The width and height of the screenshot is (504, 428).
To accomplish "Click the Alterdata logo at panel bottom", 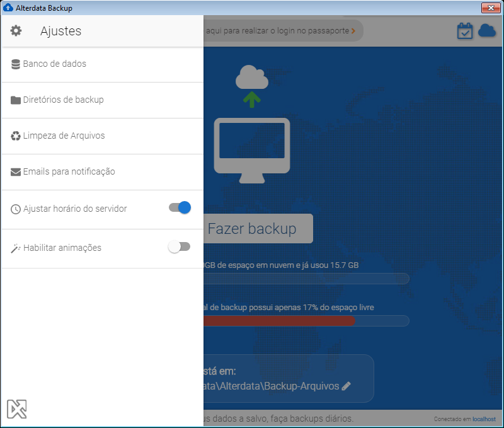I will 17,409.
